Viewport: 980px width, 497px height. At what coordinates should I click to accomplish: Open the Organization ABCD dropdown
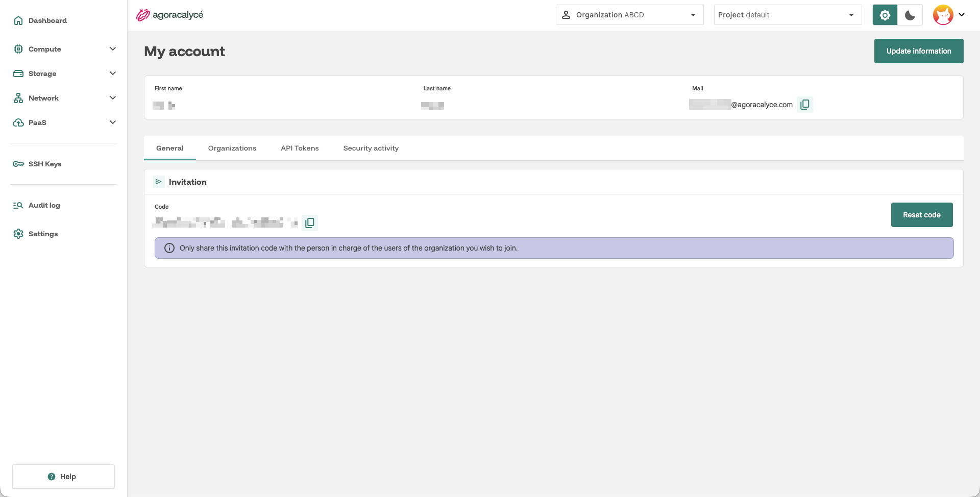629,15
